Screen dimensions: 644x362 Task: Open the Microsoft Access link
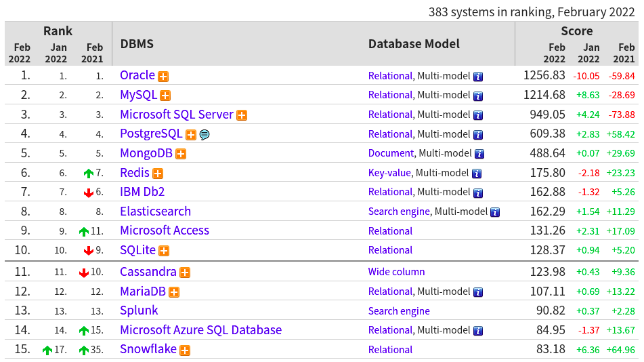tap(165, 230)
